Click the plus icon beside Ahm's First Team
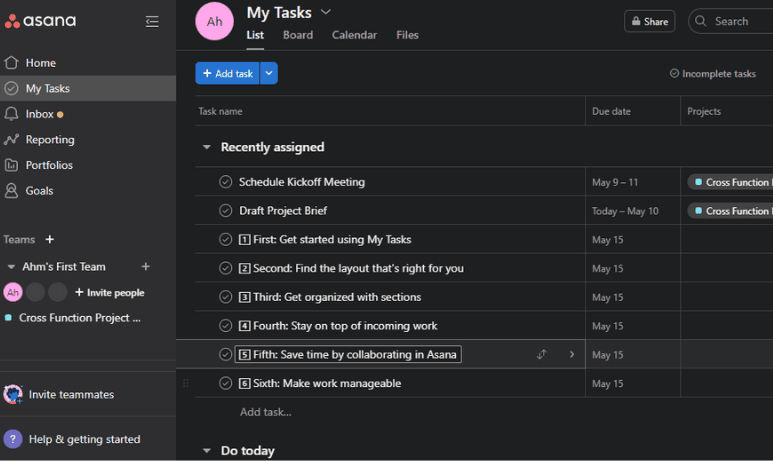Viewport: 773px width, 461px height. [145, 267]
